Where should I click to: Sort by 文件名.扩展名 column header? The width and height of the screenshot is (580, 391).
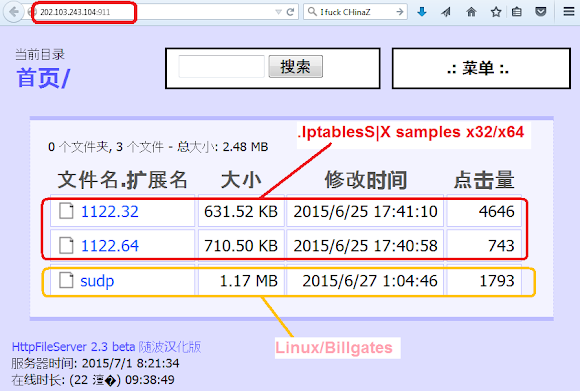(122, 180)
